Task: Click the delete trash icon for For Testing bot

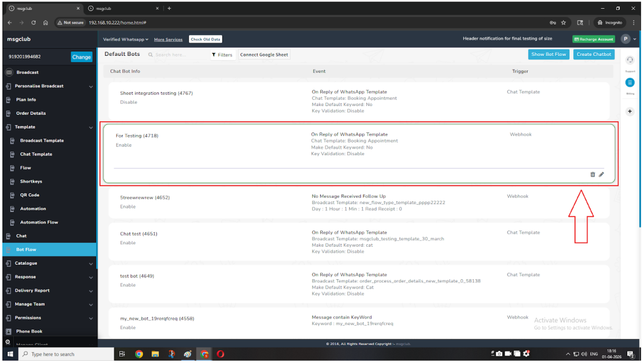Action: coord(592,174)
